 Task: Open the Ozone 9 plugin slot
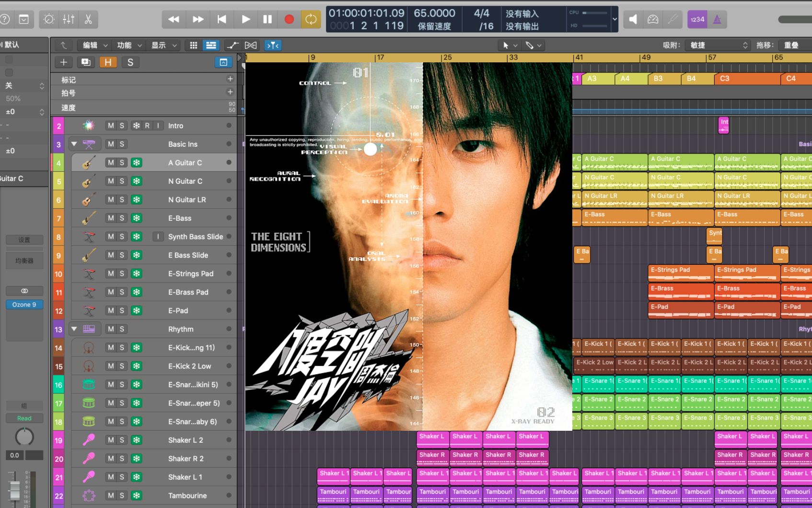tap(24, 305)
